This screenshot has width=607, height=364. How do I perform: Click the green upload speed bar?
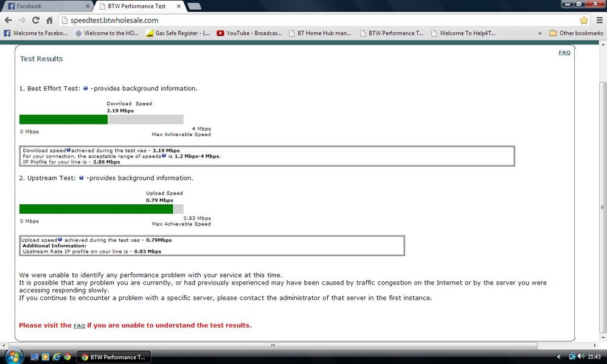tap(96, 209)
